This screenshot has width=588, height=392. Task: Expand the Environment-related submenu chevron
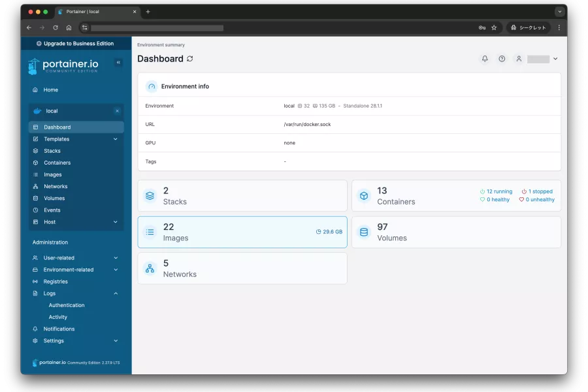(116, 269)
